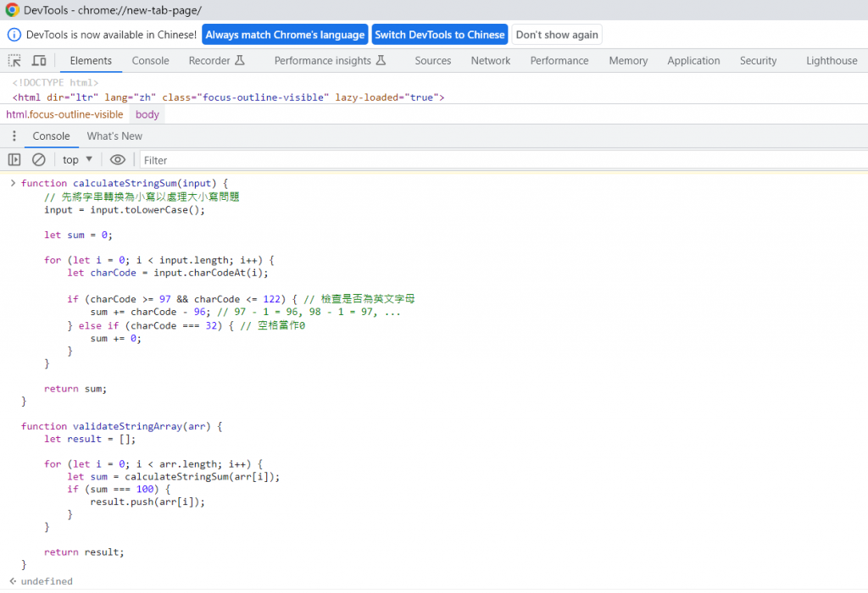This screenshot has width=868, height=593.
Task: Select html.focus-outline-visible breadcrumb
Action: [x=64, y=114]
